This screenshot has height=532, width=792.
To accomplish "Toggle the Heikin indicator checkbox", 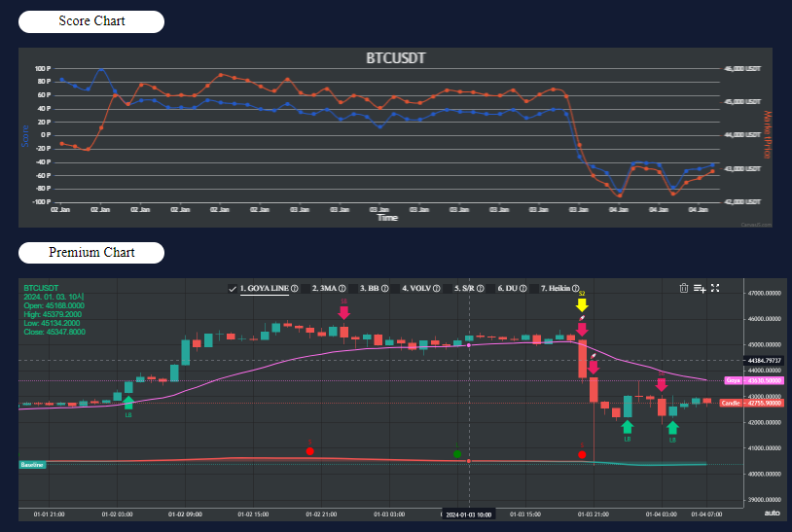I will pos(532,288).
